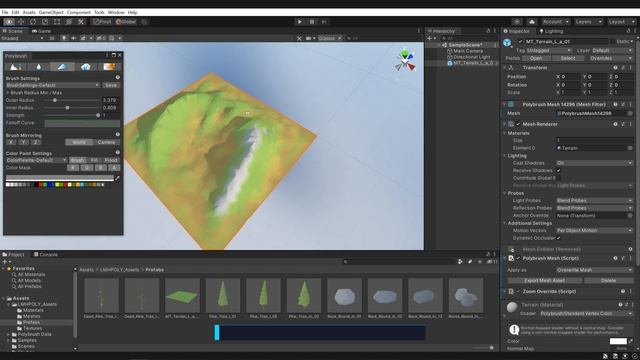Select the combined Transform tool

69,22
